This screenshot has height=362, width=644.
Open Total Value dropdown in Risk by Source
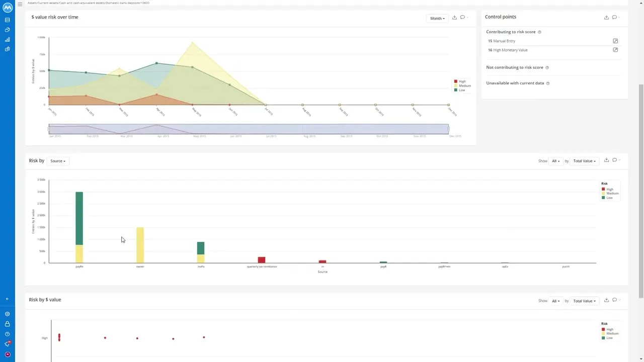584,161
